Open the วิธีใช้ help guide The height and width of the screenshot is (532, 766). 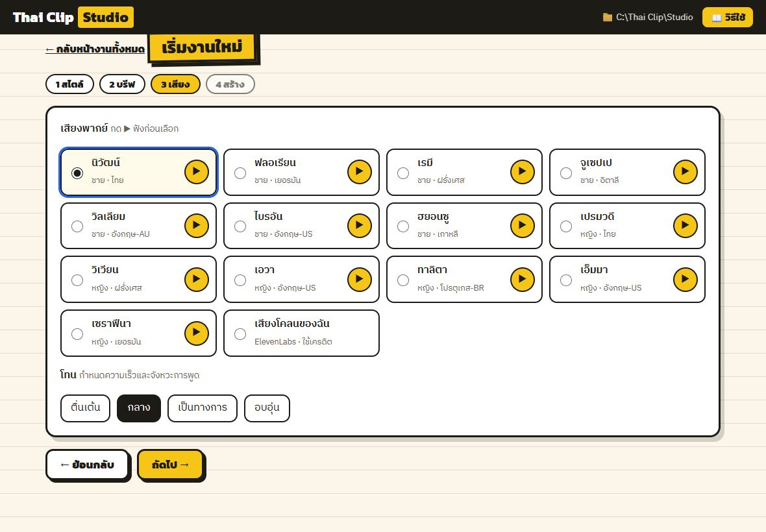tap(728, 18)
